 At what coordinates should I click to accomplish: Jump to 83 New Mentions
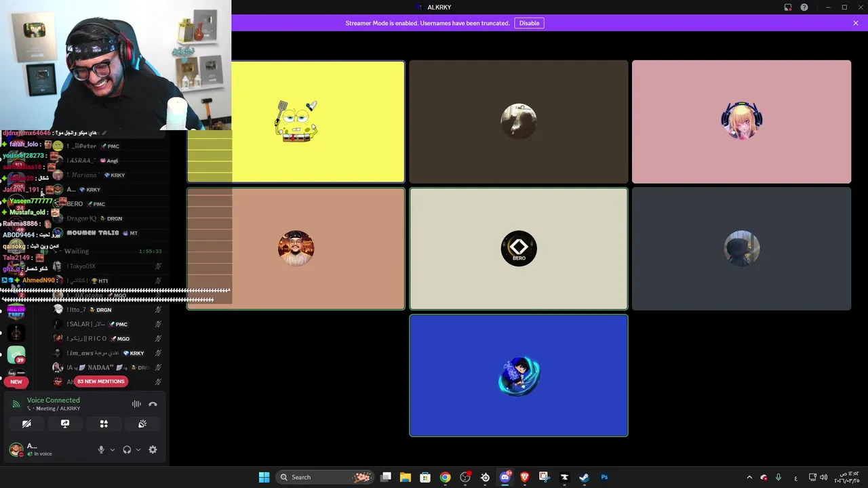tap(100, 382)
